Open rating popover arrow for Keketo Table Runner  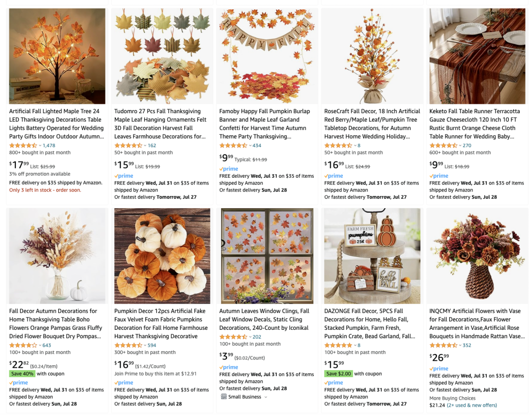460,145
